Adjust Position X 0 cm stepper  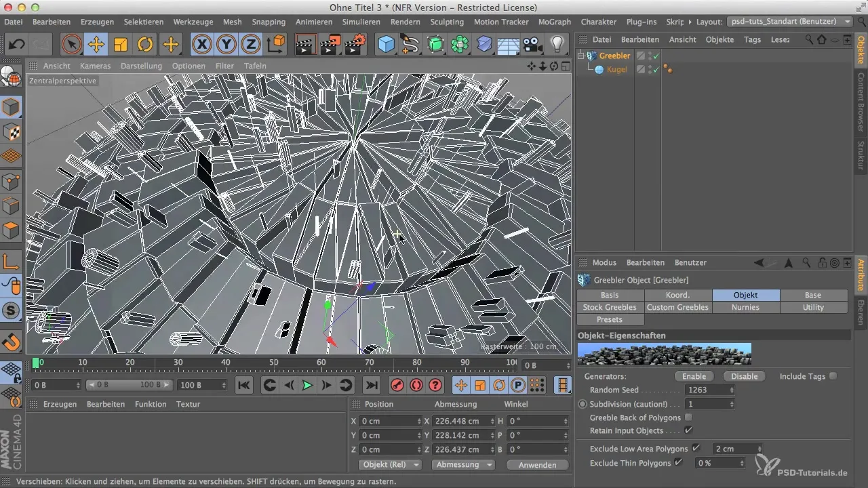point(418,421)
